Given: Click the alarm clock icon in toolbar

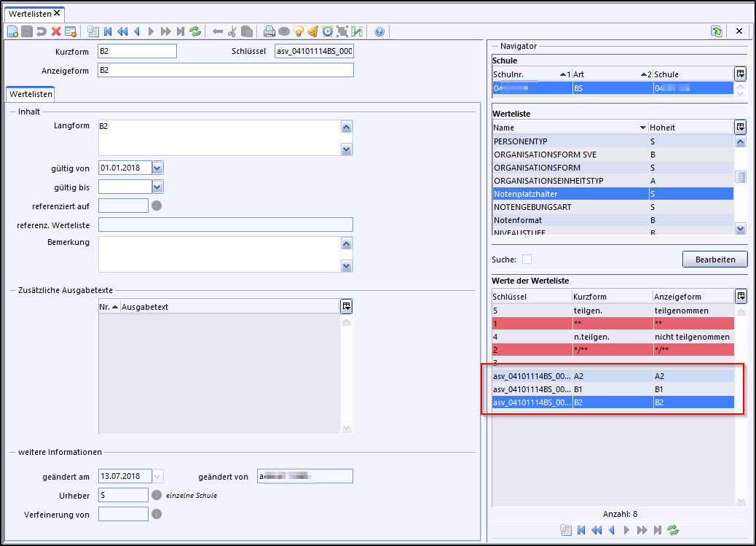Looking at the screenshot, I should [328, 31].
